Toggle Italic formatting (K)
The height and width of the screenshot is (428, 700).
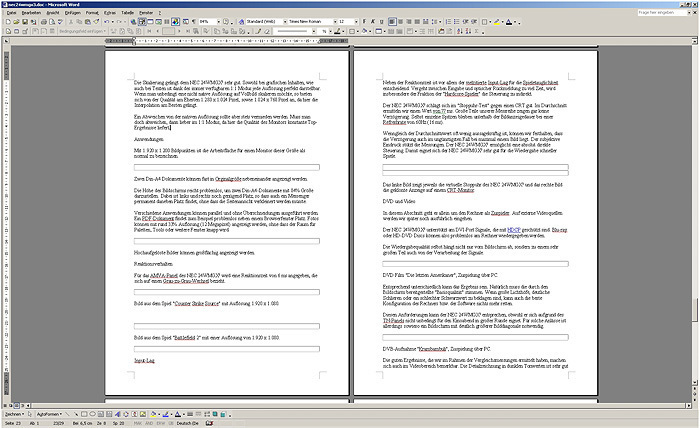click(373, 21)
